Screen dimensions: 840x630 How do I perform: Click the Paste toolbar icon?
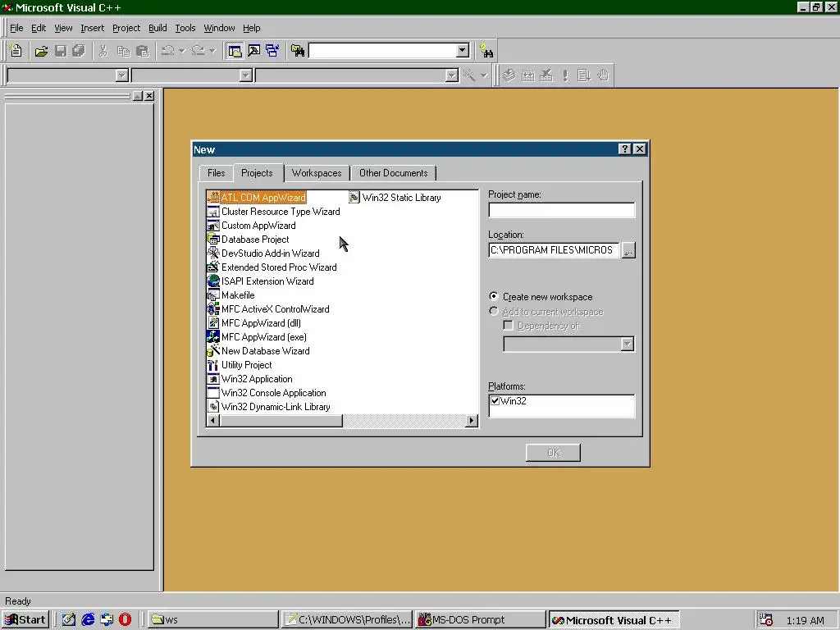coord(143,51)
